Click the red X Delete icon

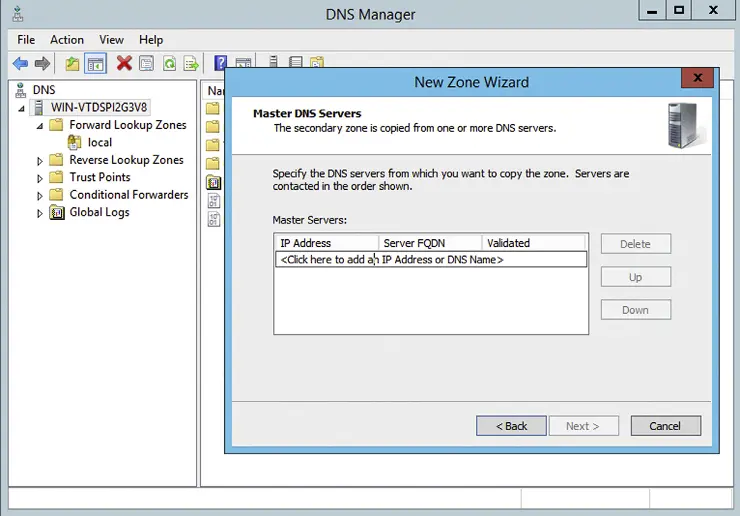pos(124,64)
